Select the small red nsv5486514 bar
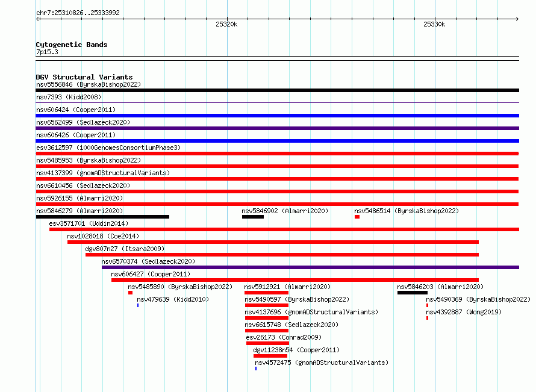The width and height of the screenshot is (536, 392). 357,217
